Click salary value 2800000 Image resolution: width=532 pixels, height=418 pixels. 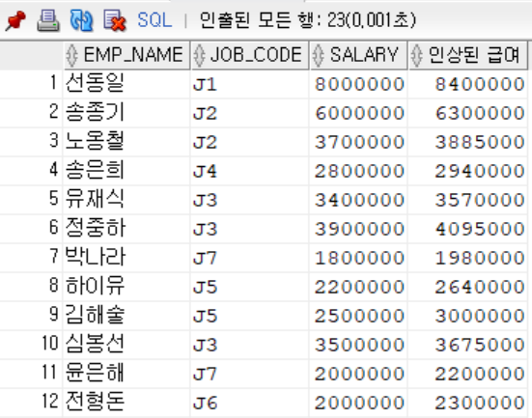pos(359,171)
